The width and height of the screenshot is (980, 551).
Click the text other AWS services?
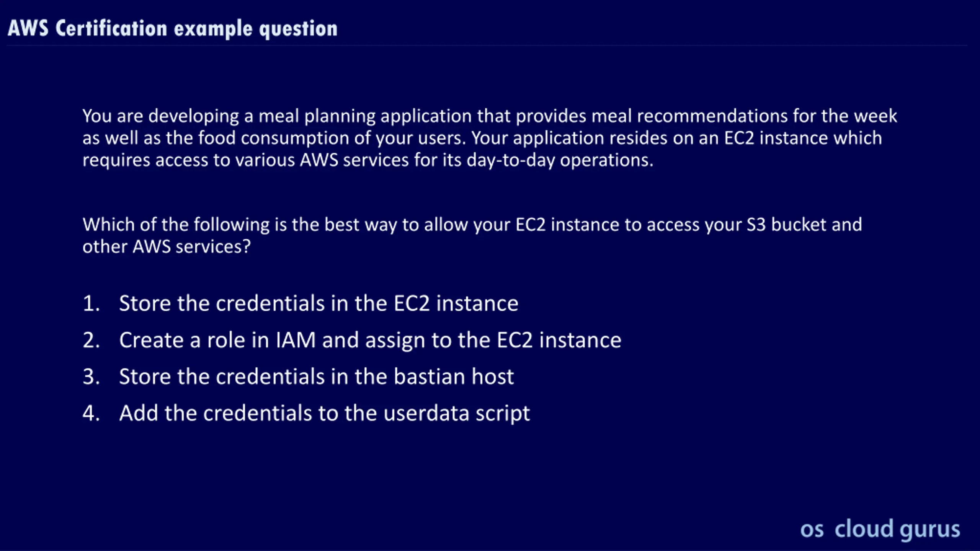pos(167,247)
